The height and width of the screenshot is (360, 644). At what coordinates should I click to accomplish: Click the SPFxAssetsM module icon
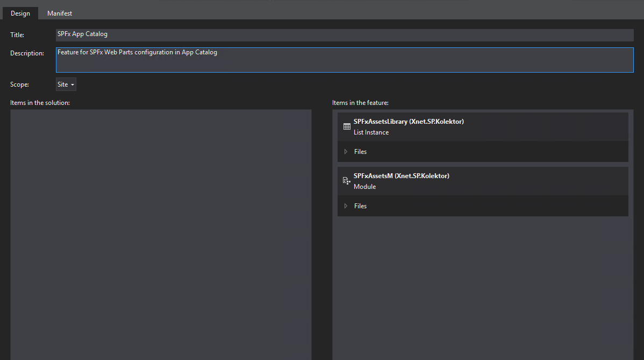pyautogui.click(x=347, y=181)
